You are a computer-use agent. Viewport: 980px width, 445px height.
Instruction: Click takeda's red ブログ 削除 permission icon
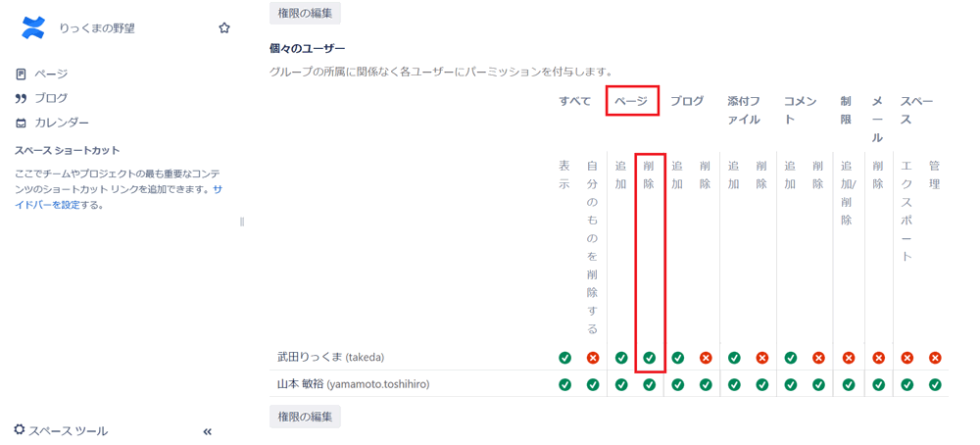point(707,358)
